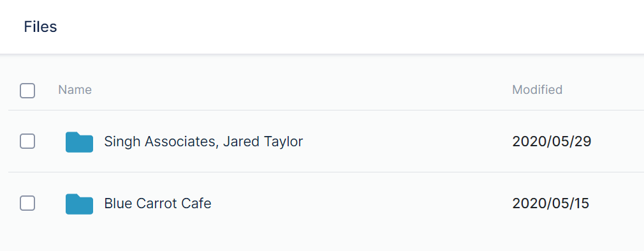The image size is (644, 251).
Task: Check the Singh Associates, Jared Taylor row checkbox
Action: [27, 141]
